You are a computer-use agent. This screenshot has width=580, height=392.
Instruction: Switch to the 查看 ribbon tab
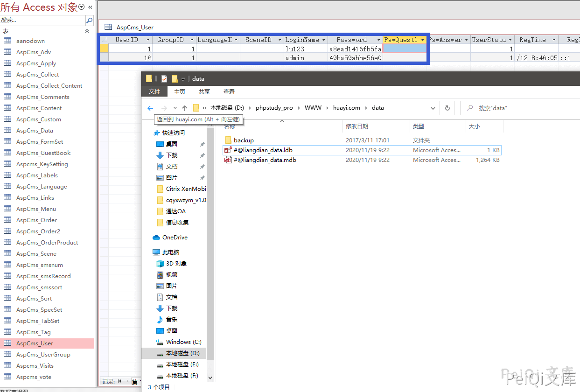point(229,92)
